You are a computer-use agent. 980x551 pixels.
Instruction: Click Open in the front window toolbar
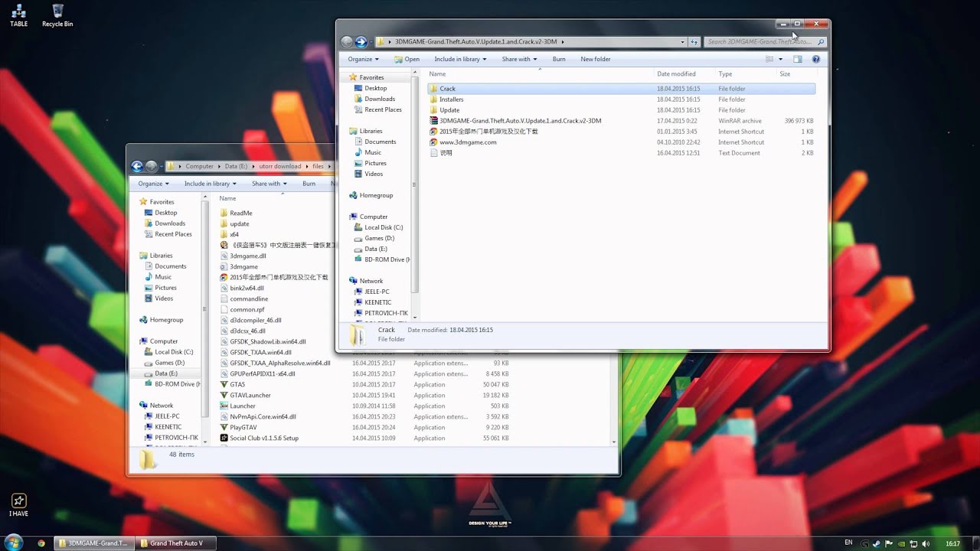click(x=407, y=59)
